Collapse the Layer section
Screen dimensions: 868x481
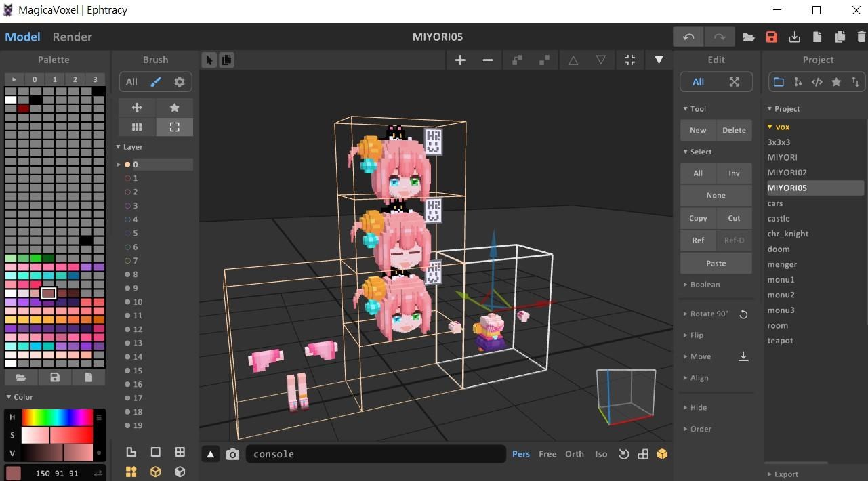click(129, 147)
